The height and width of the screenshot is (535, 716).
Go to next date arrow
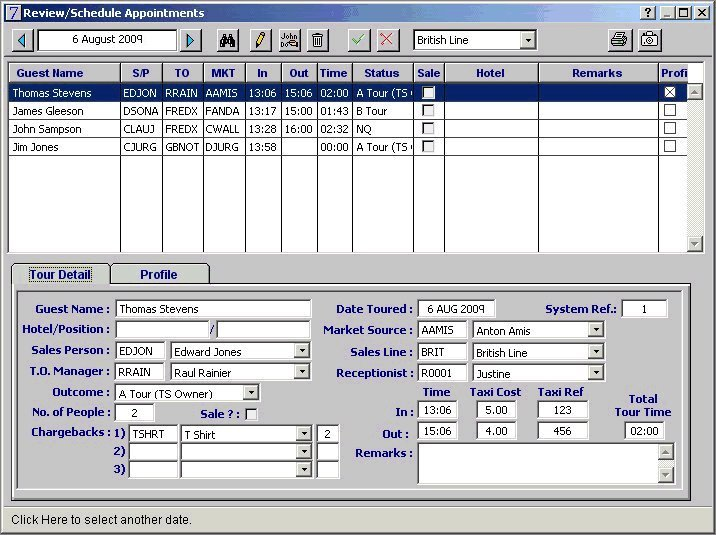coord(191,40)
